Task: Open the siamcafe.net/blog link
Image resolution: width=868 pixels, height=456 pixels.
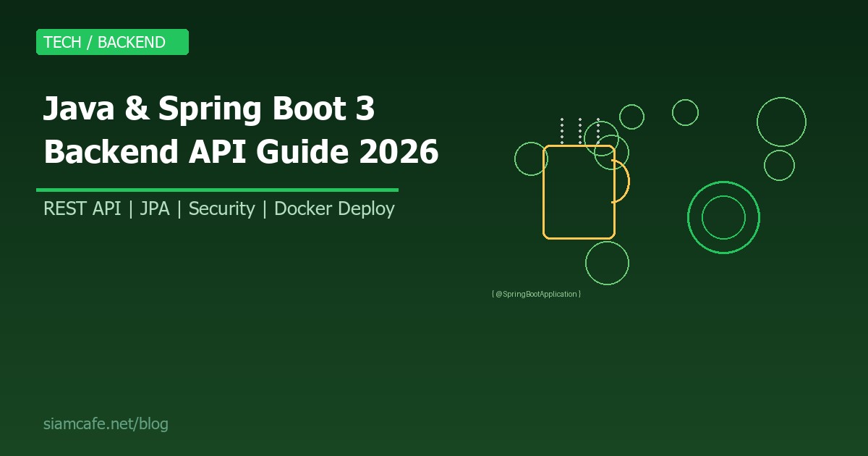Action: 106,423
